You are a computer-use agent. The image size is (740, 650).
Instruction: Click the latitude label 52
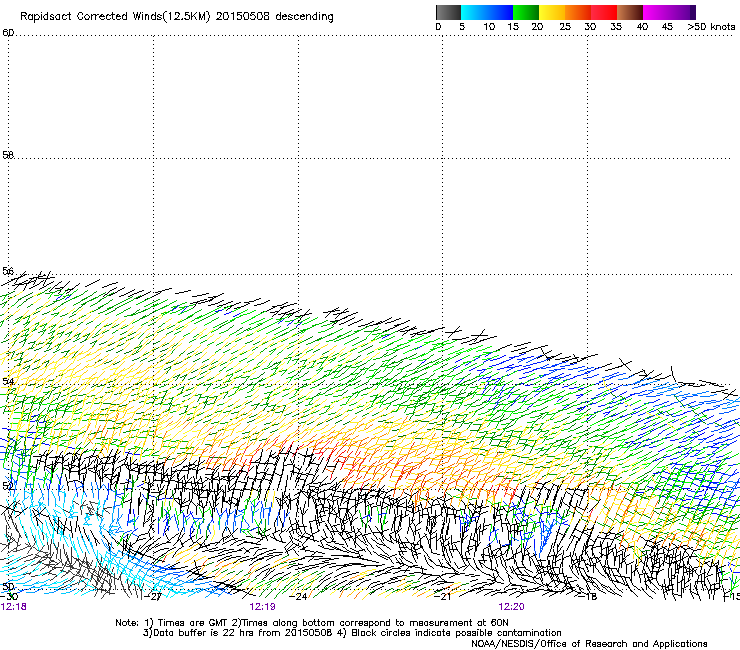pyautogui.click(x=8, y=486)
